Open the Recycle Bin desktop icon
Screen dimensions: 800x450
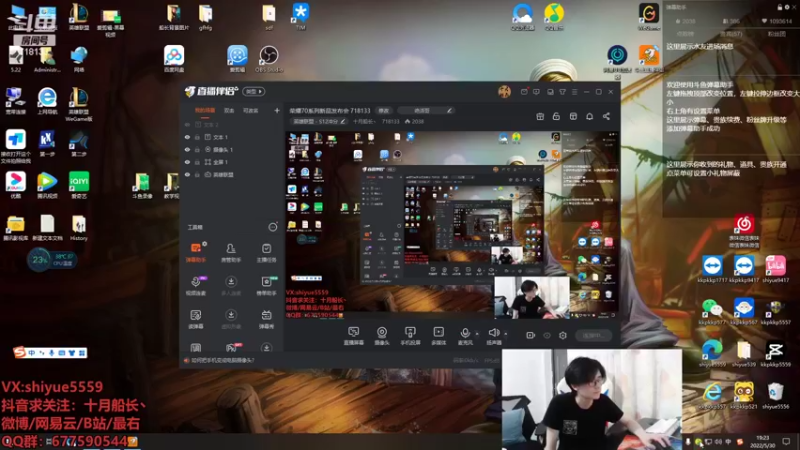(x=776, y=395)
